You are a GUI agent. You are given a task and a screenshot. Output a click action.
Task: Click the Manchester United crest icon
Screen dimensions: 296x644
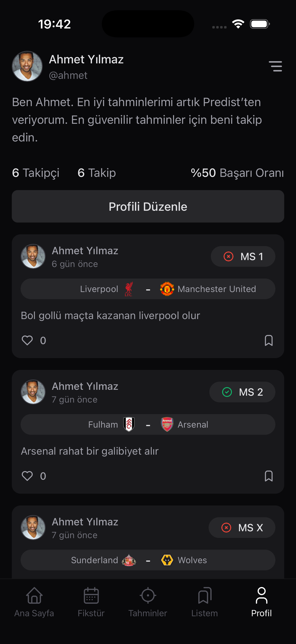tap(167, 289)
